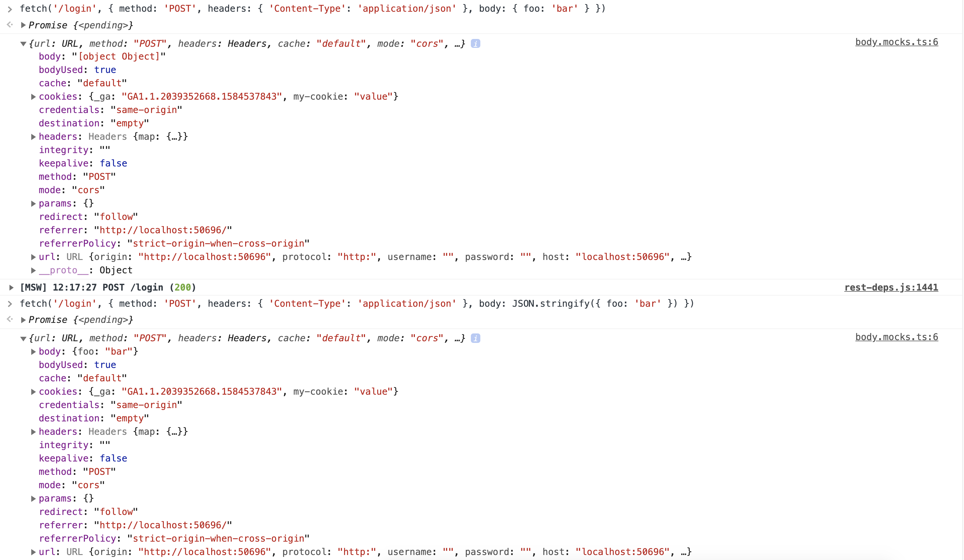Expand the url property in the second object
This screenshot has width=964, height=560.
click(x=34, y=552)
